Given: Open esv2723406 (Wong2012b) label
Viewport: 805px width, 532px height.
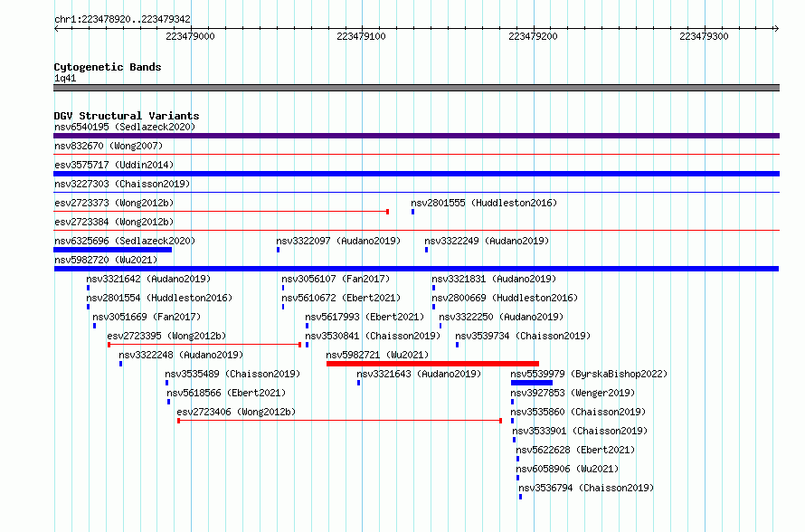Looking at the screenshot, I should 236,412.
